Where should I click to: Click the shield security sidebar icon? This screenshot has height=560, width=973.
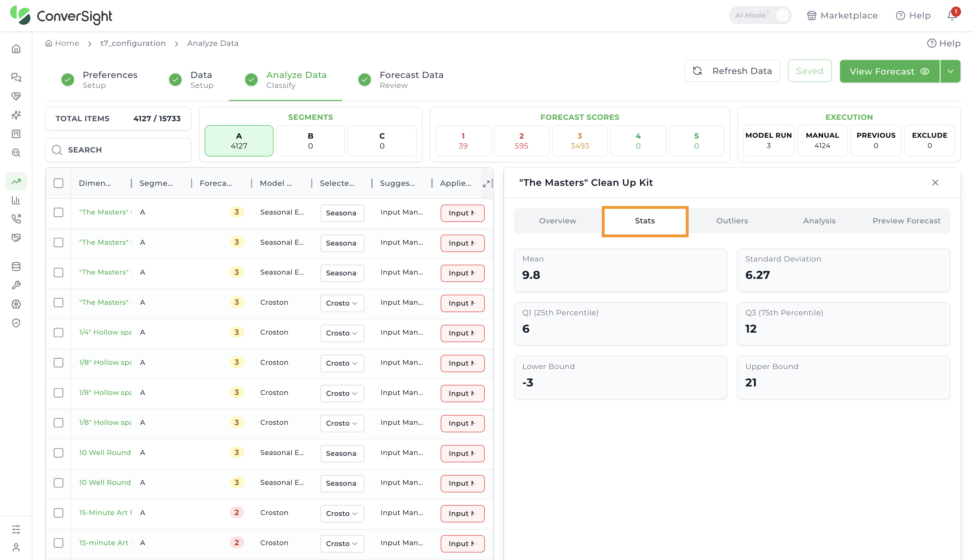16,323
